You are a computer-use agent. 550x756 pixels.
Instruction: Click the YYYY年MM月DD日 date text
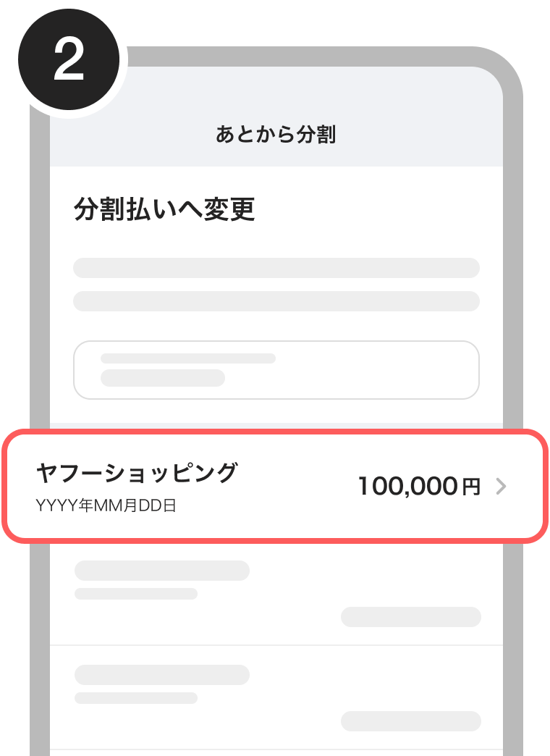pos(106,505)
